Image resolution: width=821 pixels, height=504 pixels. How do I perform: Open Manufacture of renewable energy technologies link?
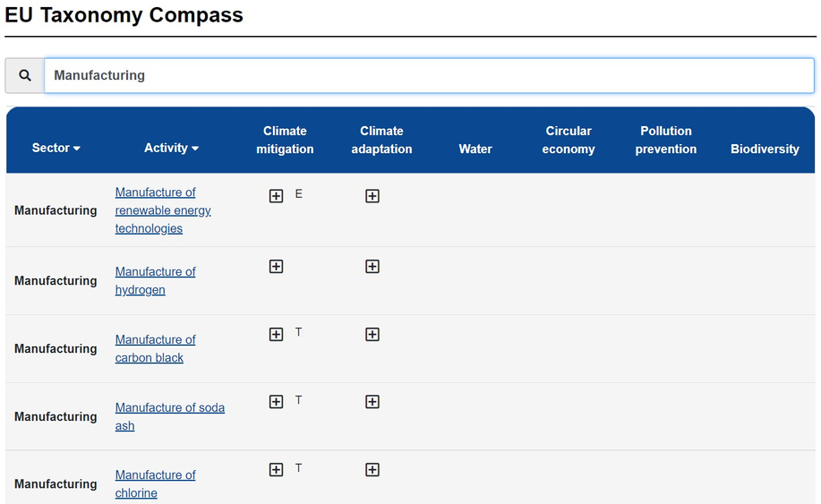point(162,210)
